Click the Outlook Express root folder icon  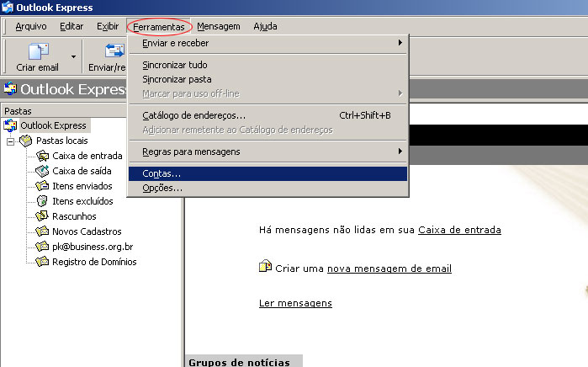coord(10,125)
